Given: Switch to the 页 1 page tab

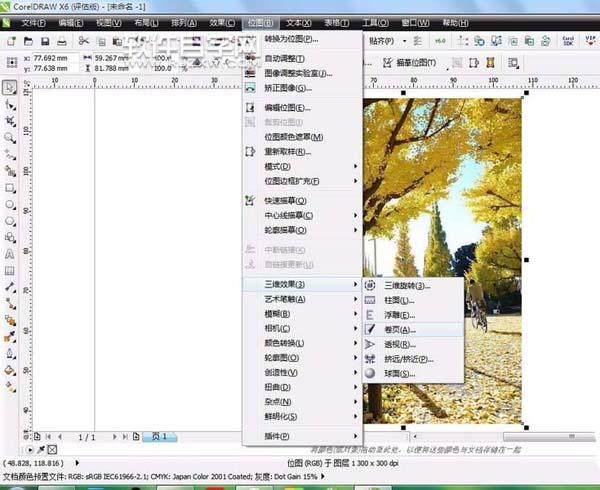Looking at the screenshot, I should [160, 437].
